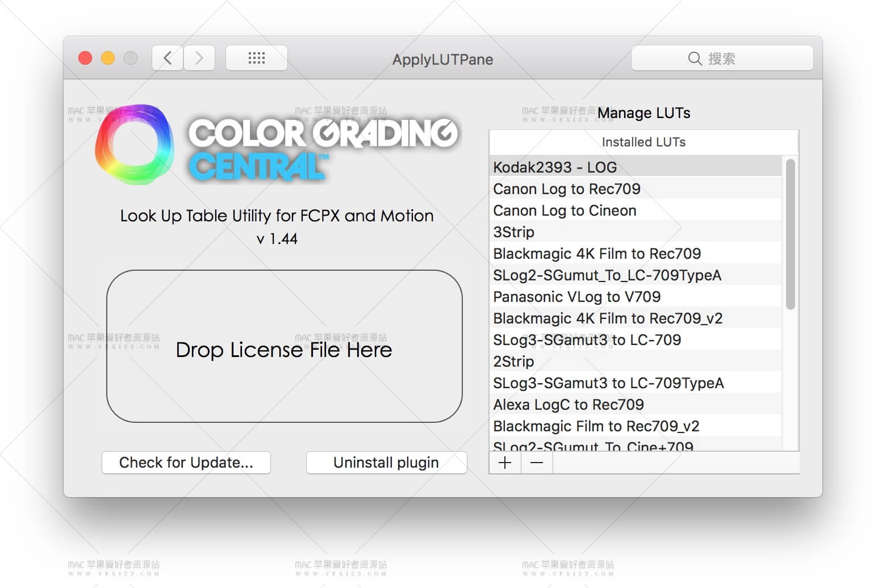The width and height of the screenshot is (886, 588).
Task: Minimize the ApplyLUTPane window
Action: (108, 58)
